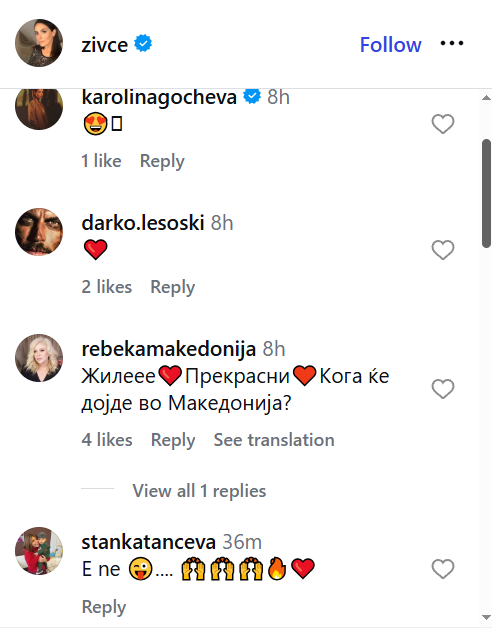
Task: See translation of rebekamakedonija's comment
Action: (274, 440)
